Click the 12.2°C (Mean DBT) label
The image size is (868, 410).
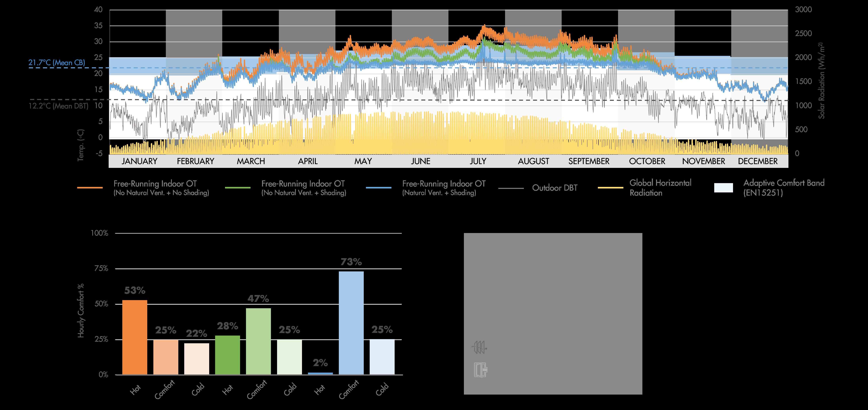click(58, 106)
